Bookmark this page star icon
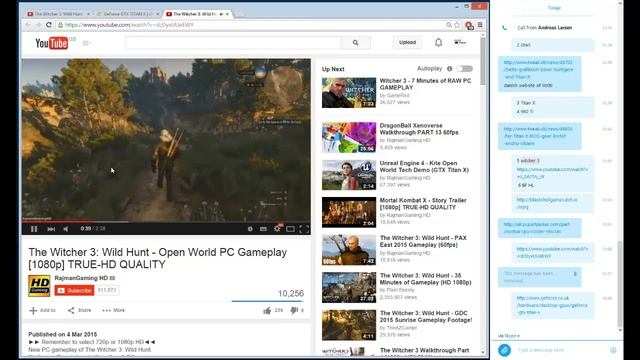 point(457,25)
